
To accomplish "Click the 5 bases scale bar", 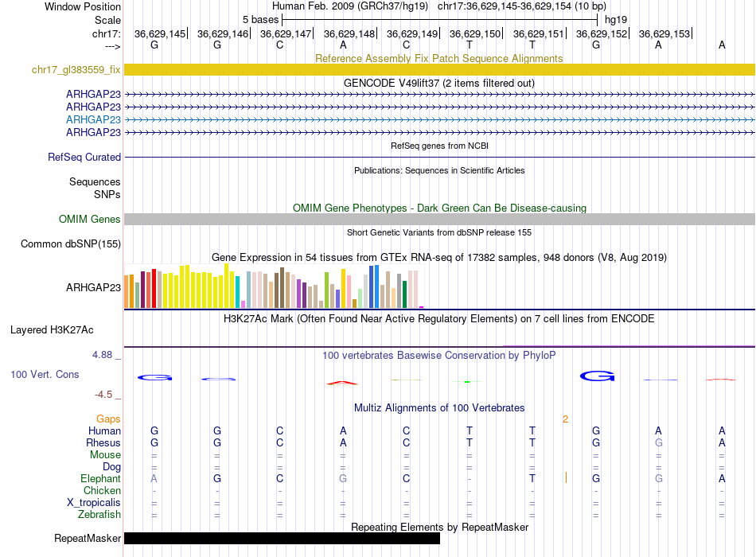I will (x=440, y=20).
